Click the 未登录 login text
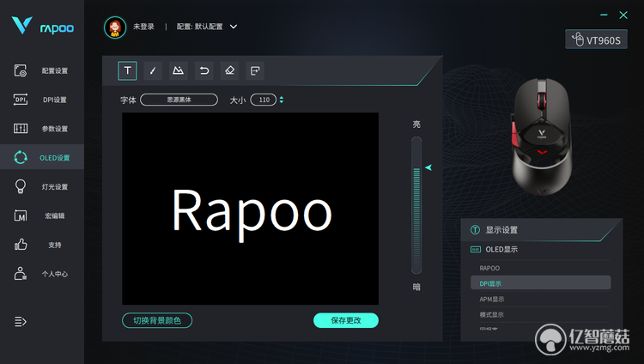This screenshot has height=364, width=644. coord(143,27)
